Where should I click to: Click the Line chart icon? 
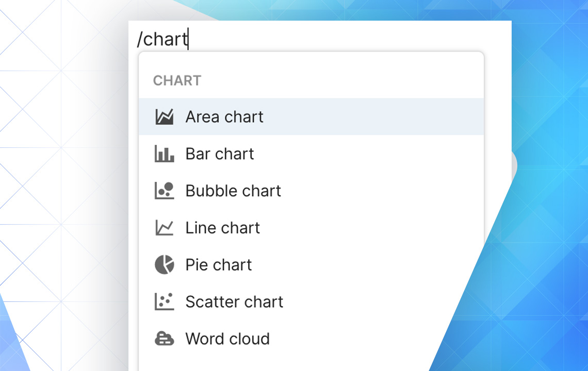(164, 227)
